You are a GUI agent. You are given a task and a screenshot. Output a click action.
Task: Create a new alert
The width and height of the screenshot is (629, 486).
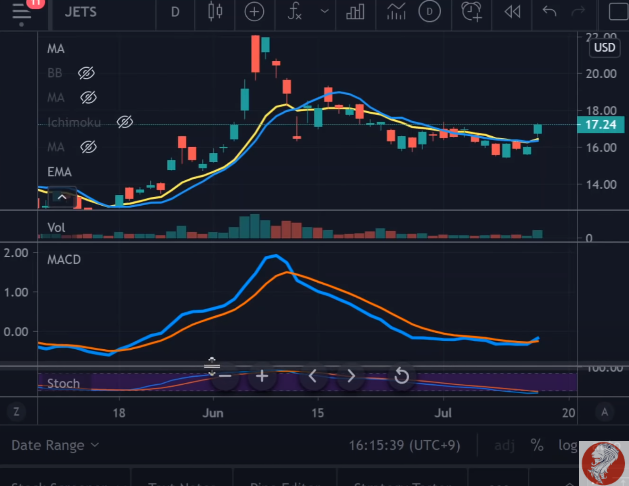tap(471, 12)
